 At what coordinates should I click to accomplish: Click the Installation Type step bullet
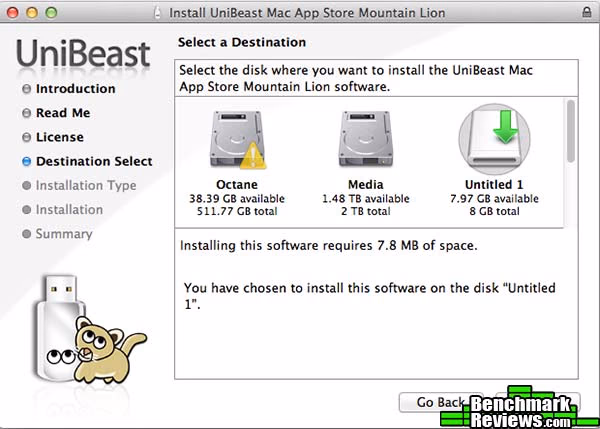point(26,186)
